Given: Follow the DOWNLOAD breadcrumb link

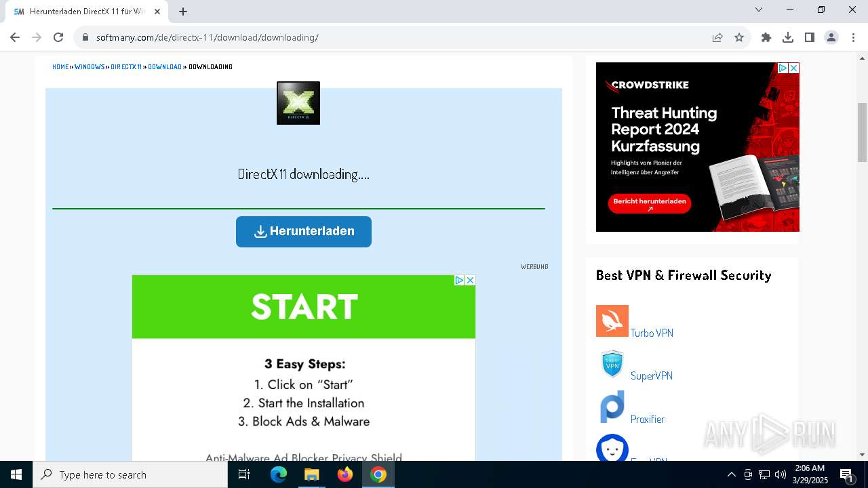Looking at the screenshot, I should coord(165,67).
